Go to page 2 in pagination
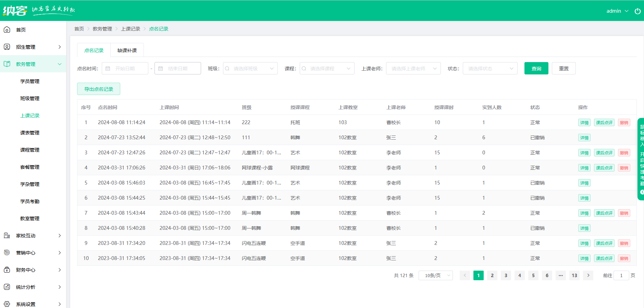This screenshot has height=308, width=644. click(492, 275)
